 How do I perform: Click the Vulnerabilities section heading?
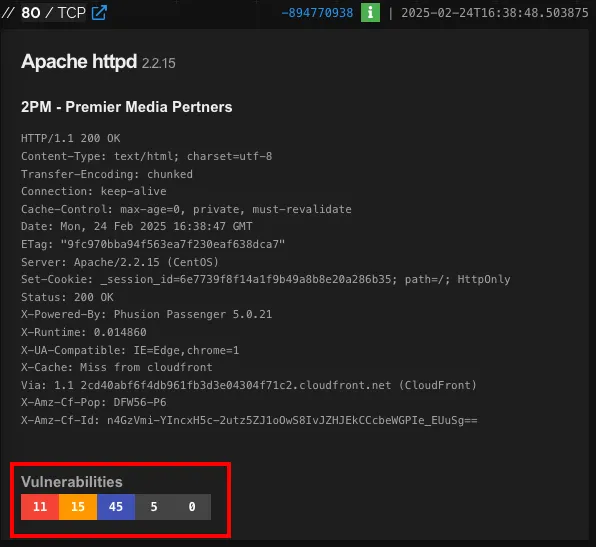tap(72, 482)
